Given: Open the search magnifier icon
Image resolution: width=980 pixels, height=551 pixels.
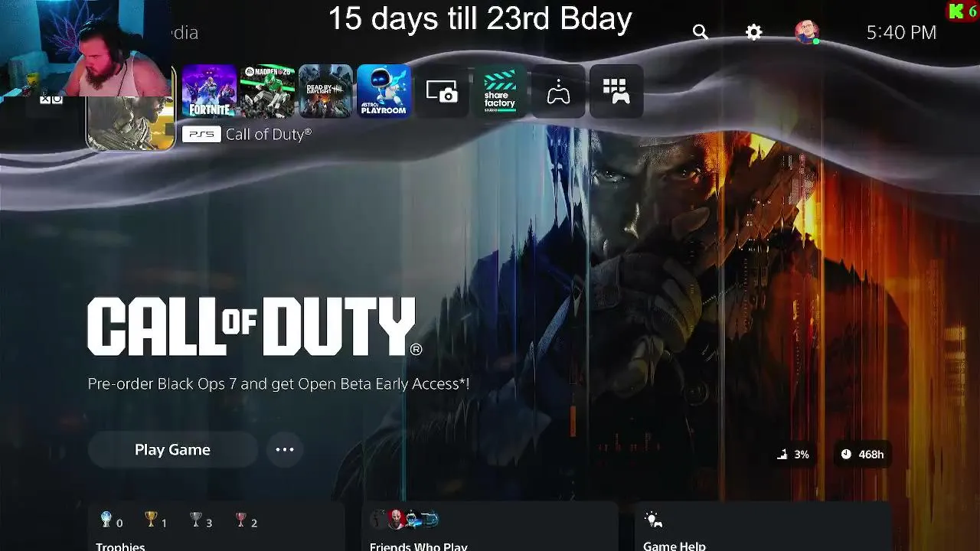Looking at the screenshot, I should [x=701, y=32].
